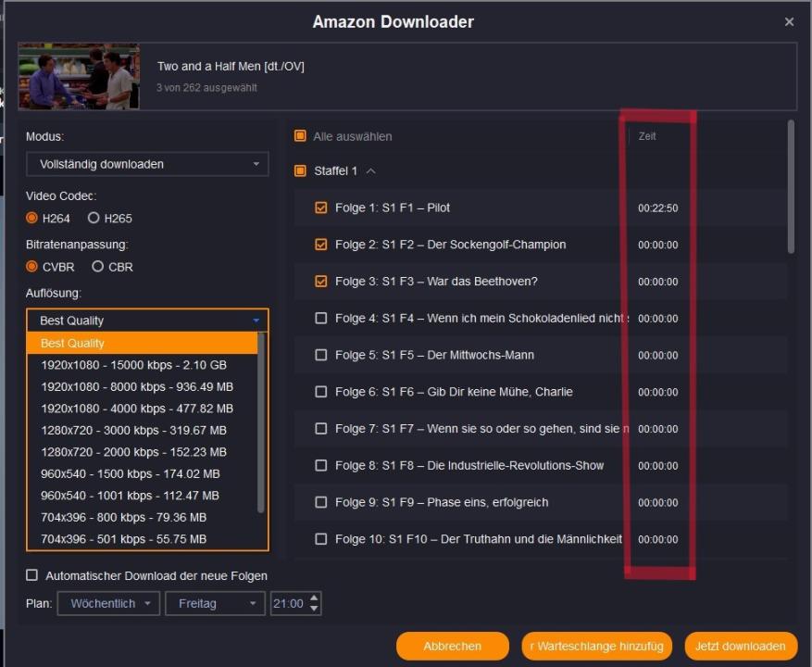The image size is (812, 667).
Task: Pick the 704x396 501 kbps option
Action: (x=123, y=539)
